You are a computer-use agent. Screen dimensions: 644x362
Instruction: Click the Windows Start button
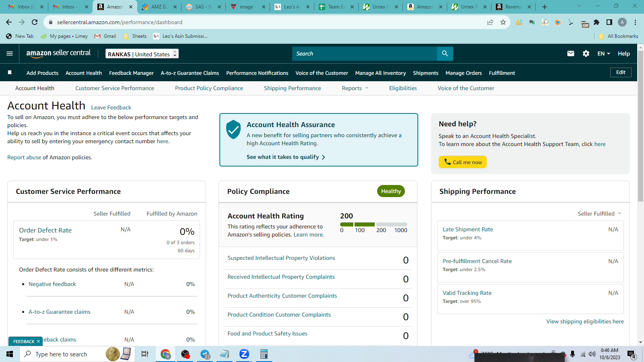pyautogui.click(x=10, y=354)
